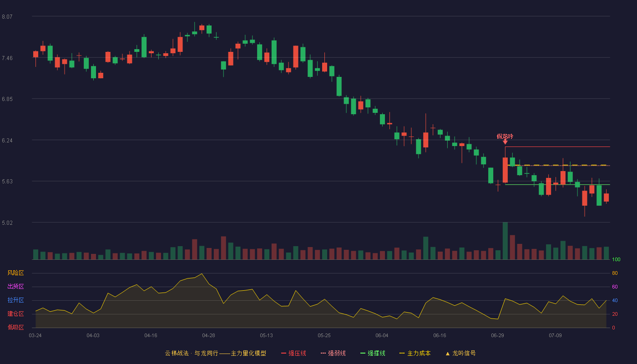Screen dimensions: 637x364
Task: Toggle the 强撑线 legend label
Action: point(376,353)
